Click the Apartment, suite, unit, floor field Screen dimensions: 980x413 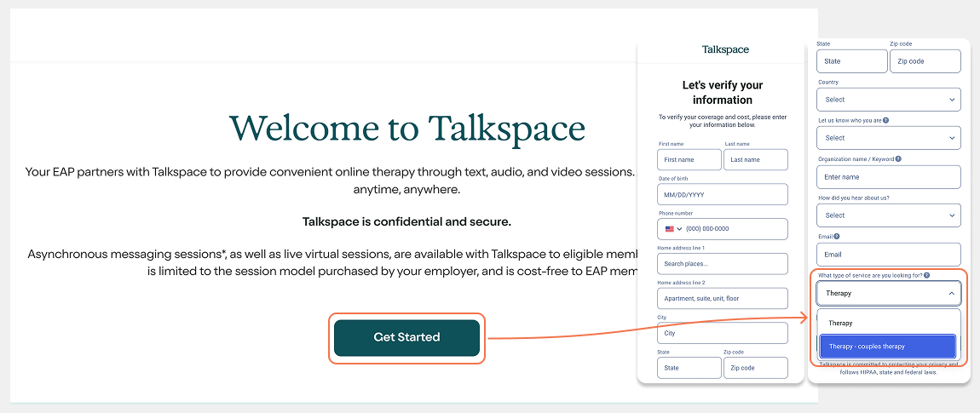tap(722, 299)
